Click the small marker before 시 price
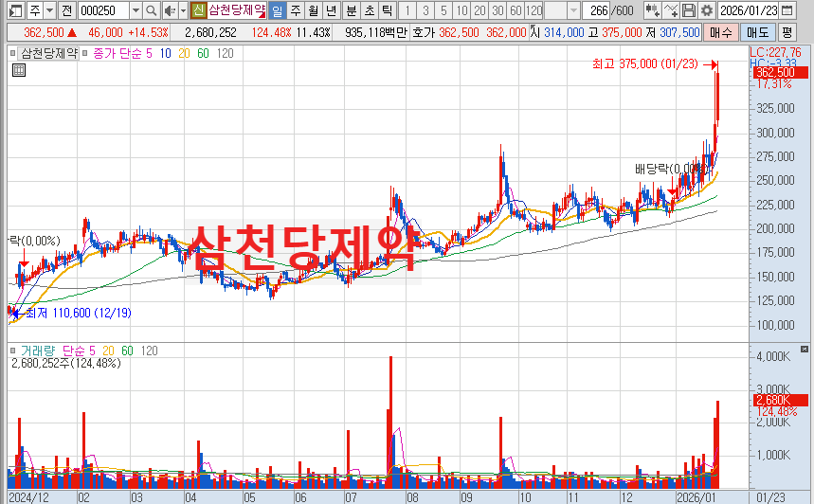Screen dimensions: 814x504 (532, 27)
